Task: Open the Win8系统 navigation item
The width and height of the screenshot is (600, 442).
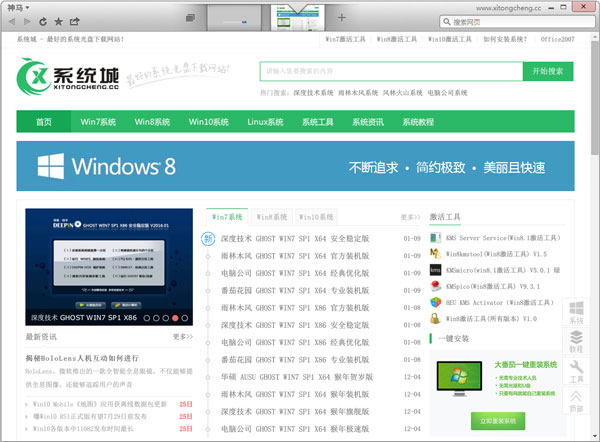Action: [x=152, y=122]
